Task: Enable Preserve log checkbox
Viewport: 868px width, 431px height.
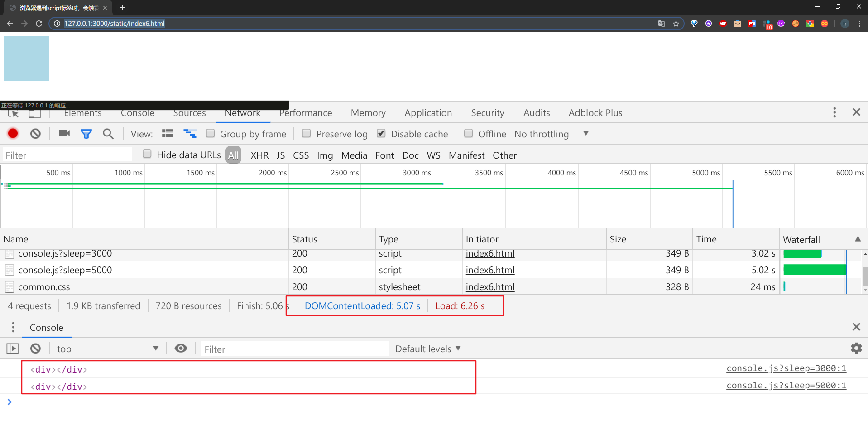Action: point(307,133)
